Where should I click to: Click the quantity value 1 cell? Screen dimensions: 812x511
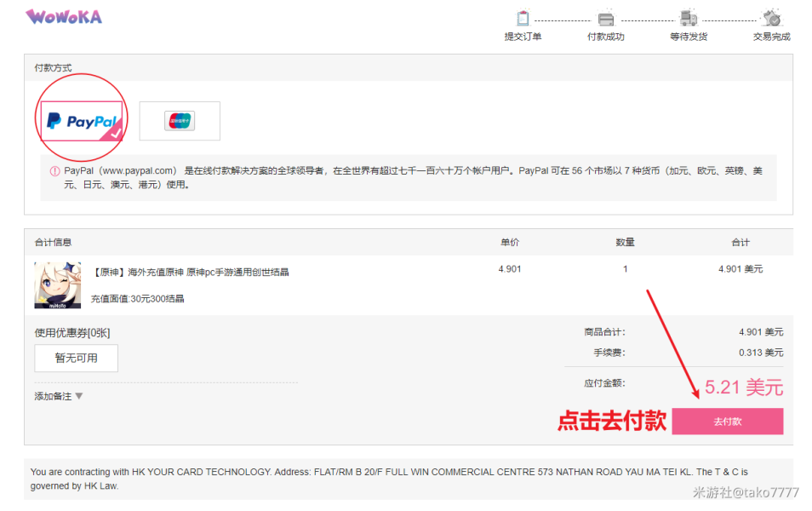tap(625, 269)
